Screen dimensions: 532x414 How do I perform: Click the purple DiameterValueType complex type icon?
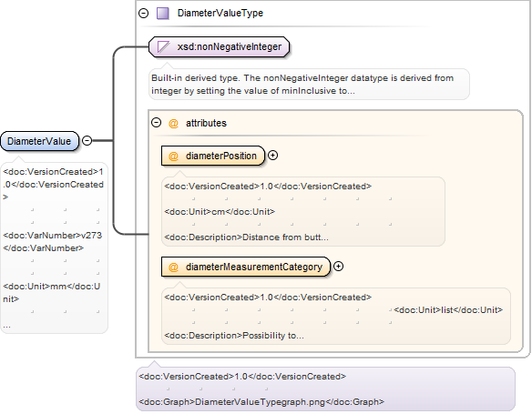click(163, 14)
